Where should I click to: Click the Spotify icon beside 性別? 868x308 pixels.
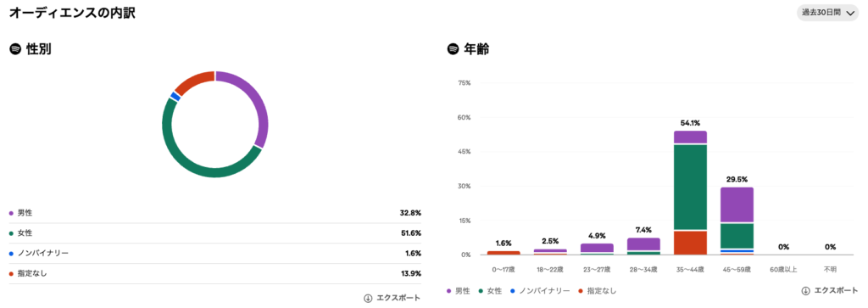(15, 49)
